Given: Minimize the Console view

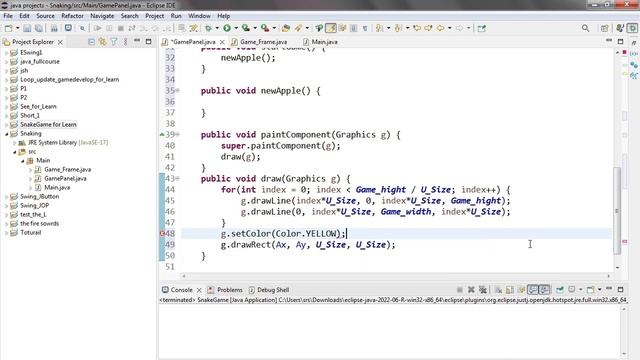Looking at the screenshot, I should click(x=609, y=289).
